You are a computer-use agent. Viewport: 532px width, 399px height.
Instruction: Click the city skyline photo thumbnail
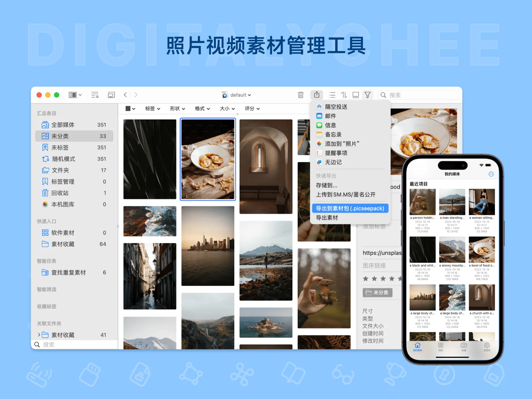pyautogui.click(x=208, y=246)
